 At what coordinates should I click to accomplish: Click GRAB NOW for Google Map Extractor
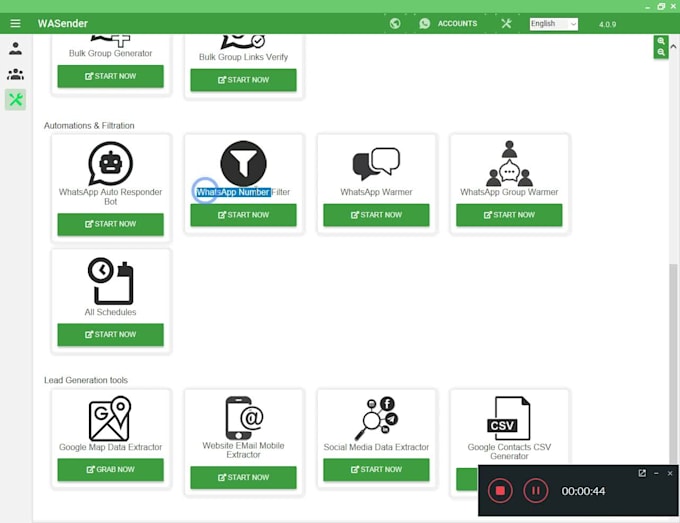click(111, 470)
